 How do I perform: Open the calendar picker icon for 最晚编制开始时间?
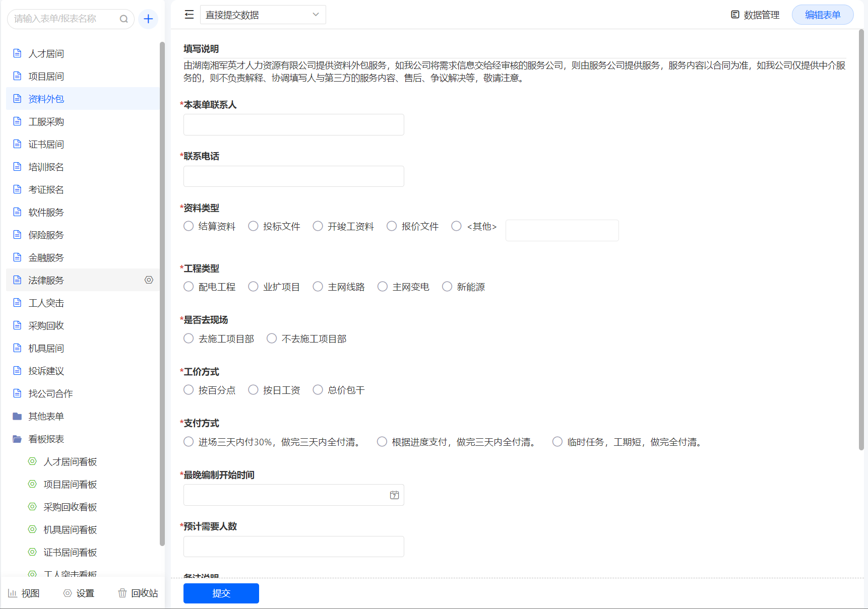pyautogui.click(x=394, y=495)
